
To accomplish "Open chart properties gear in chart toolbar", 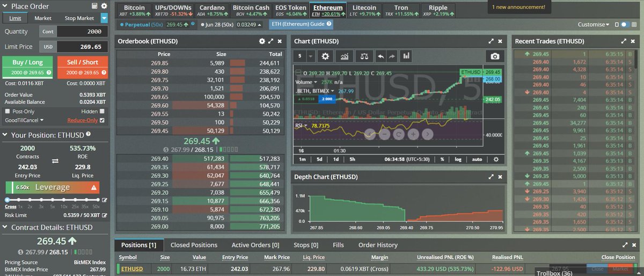I will click(x=324, y=56).
